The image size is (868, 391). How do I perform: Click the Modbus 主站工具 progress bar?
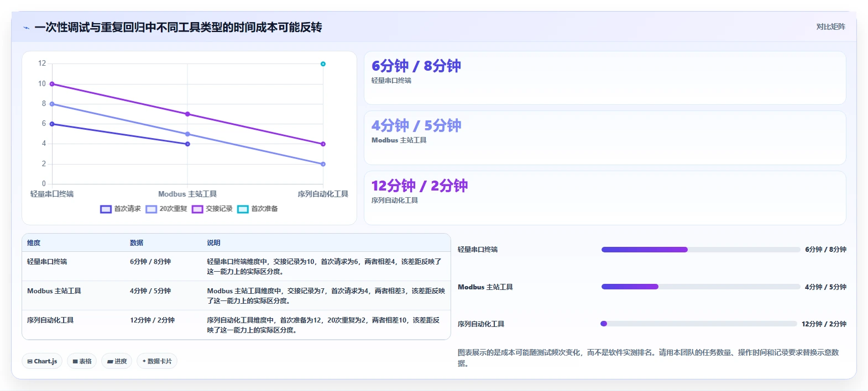[700, 287]
